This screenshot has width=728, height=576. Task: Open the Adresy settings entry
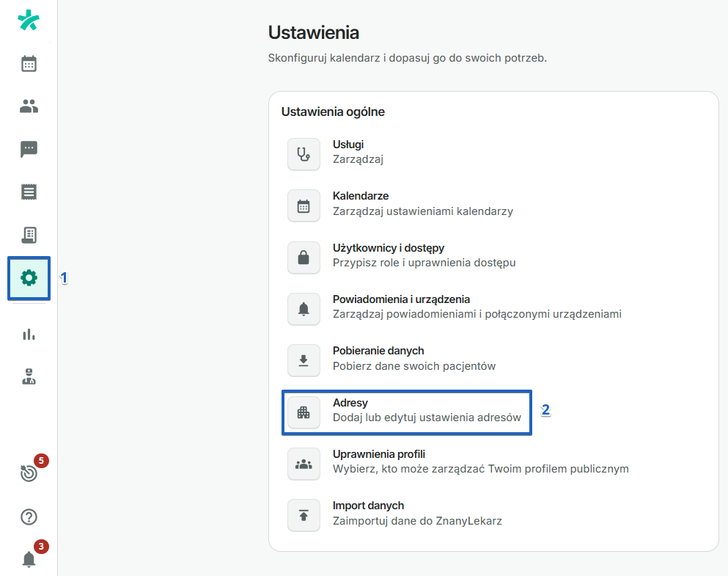pos(406,412)
